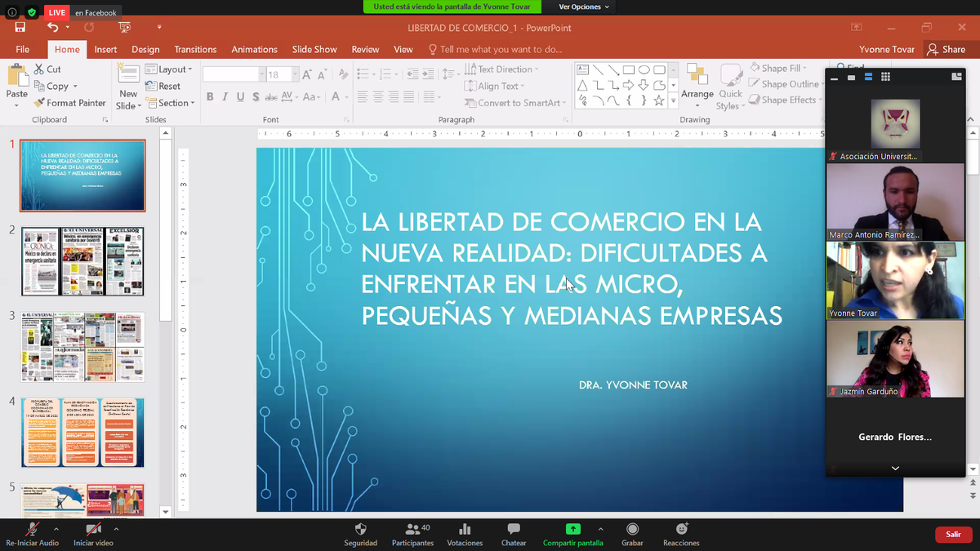Switch to the Insert tab
This screenshot has height=551, width=980.
(x=105, y=49)
